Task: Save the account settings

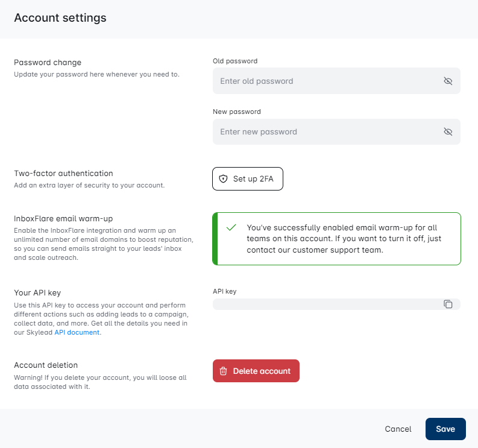Action: pos(445,429)
